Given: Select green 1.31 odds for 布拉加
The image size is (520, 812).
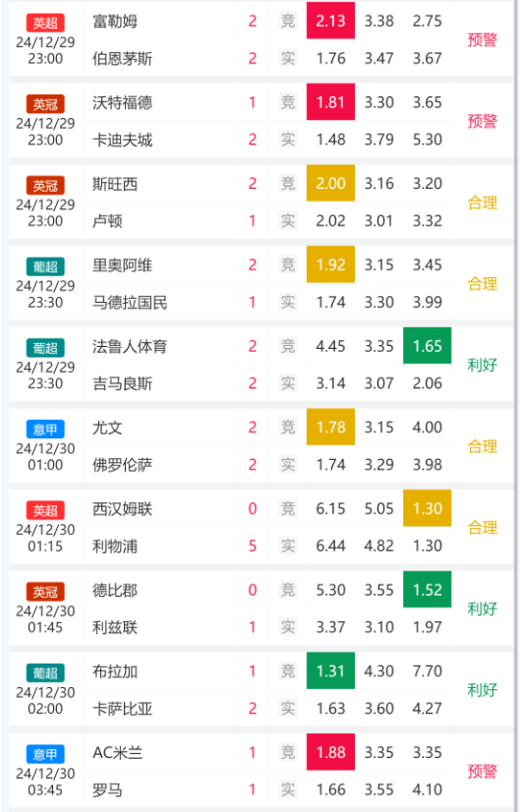Looking at the screenshot, I should pyautogui.click(x=330, y=670).
